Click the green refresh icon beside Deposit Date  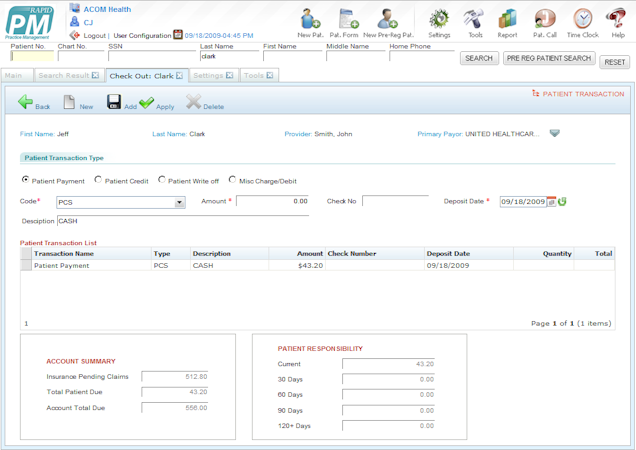(562, 201)
